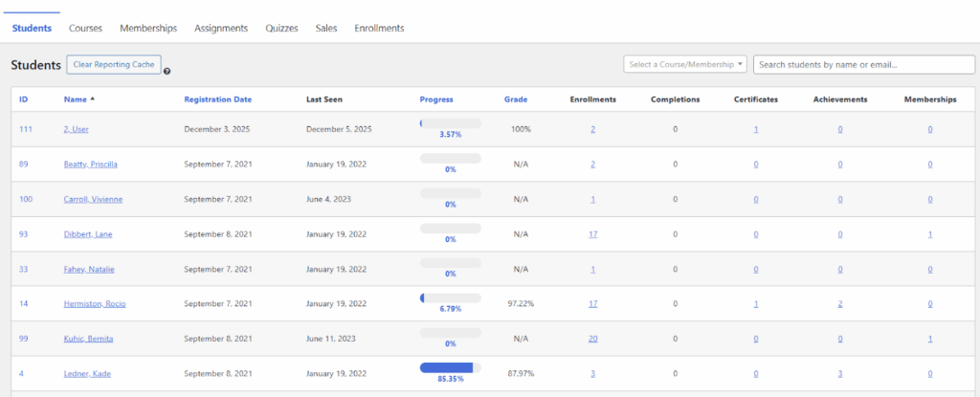Open Kuhic, Bernita's 20 enrollments link
Image resolution: width=980 pixels, height=397 pixels.
coord(593,340)
